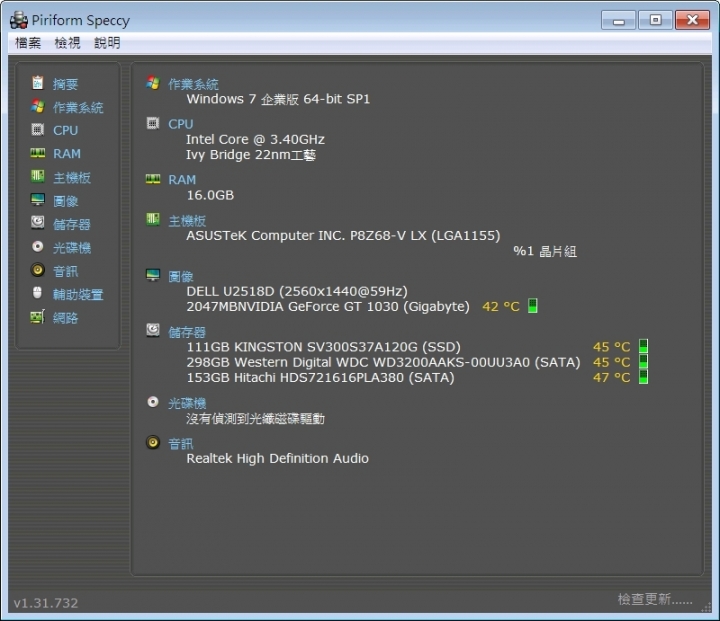
Task: Select the 光碟機 disc icon in sidebar
Action: 38,247
